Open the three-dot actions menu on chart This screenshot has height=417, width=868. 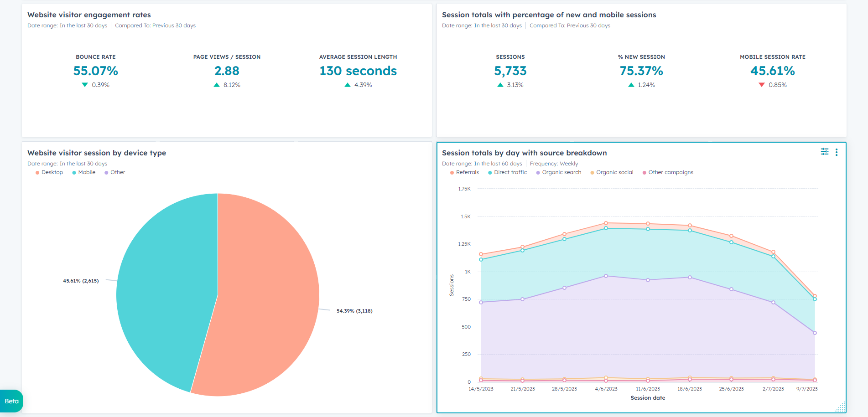[x=837, y=152]
